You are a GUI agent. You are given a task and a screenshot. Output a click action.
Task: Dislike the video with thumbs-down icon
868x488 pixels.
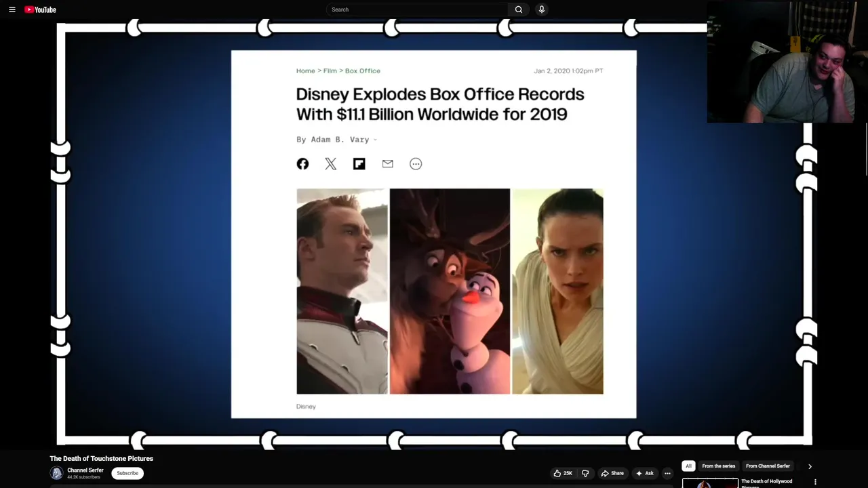585,473
